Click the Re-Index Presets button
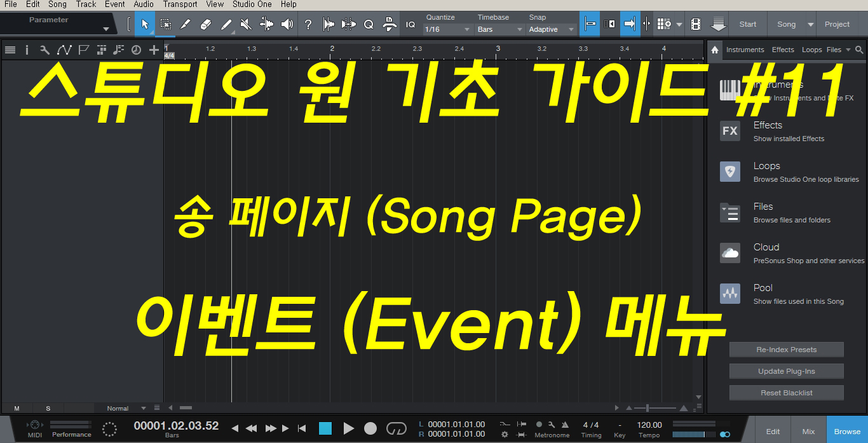Viewport: 868px width, 443px height. click(787, 350)
